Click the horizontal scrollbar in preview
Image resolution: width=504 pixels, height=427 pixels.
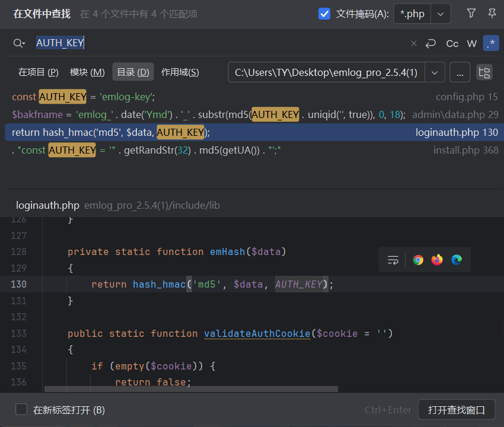(x=191, y=389)
